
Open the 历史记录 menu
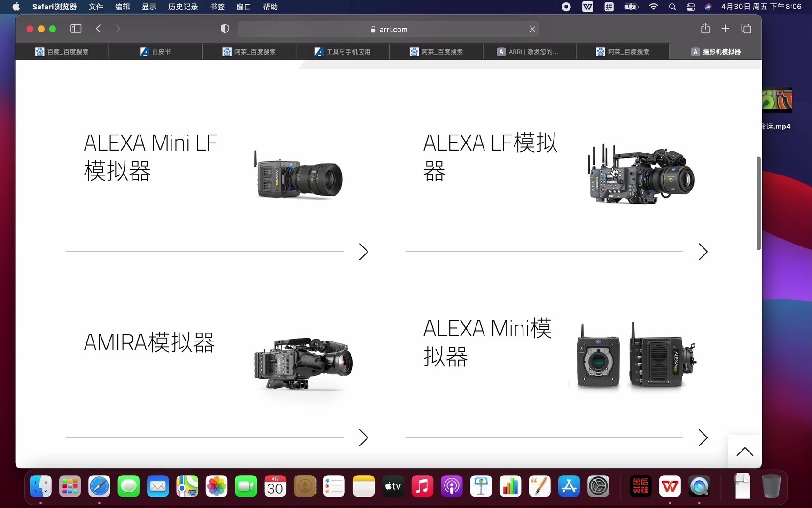[182, 7]
